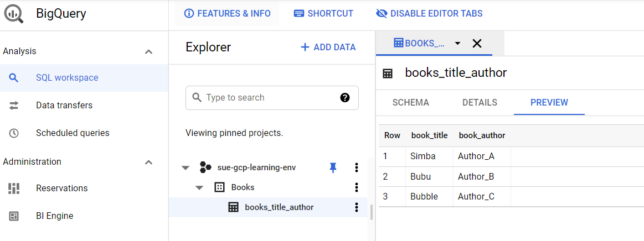Viewport: 644px width, 241px height.
Task: Switch to the DETAILS tab
Action: tap(480, 102)
